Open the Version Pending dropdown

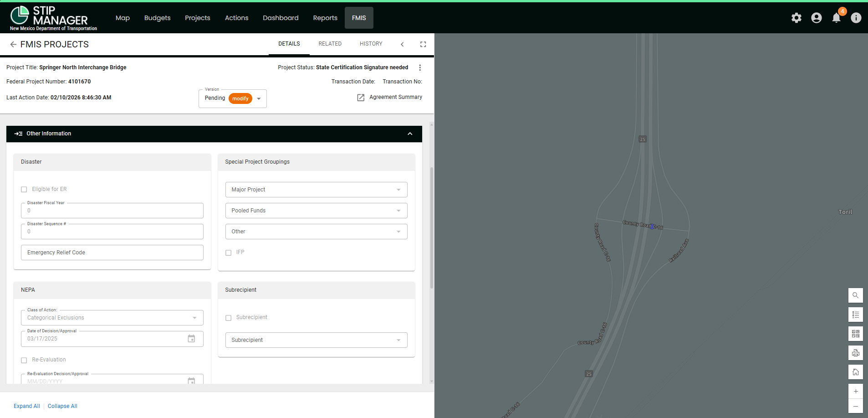tap(232, 98)
